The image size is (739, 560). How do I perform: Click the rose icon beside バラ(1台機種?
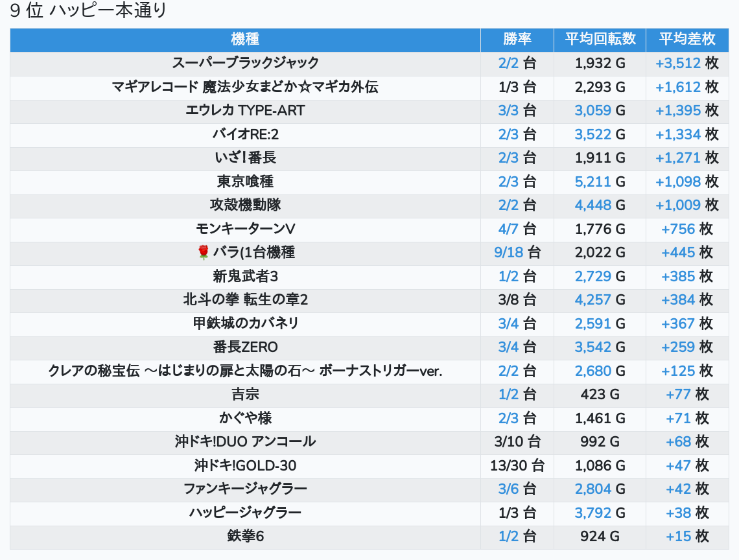click(204, 253)
